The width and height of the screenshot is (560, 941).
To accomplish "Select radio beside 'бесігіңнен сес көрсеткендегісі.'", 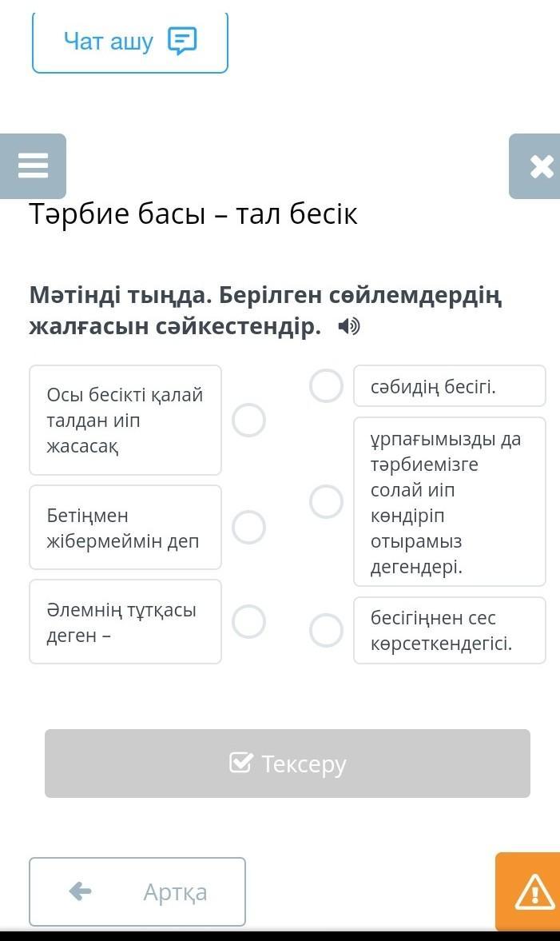I will pyautogui.click(x=326, y=630).
